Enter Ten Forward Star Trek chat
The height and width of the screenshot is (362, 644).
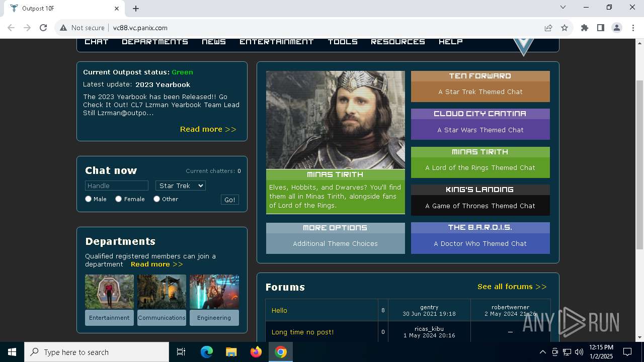480,86
